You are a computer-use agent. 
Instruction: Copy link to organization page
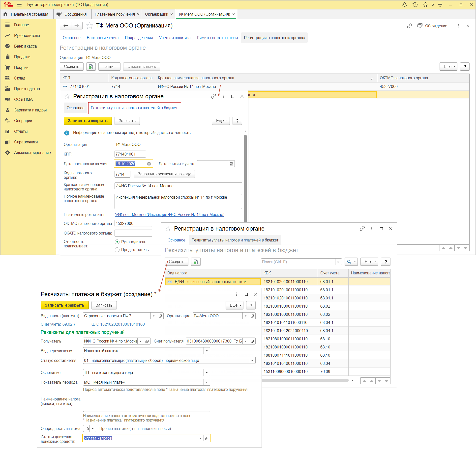tap(409, 26)
